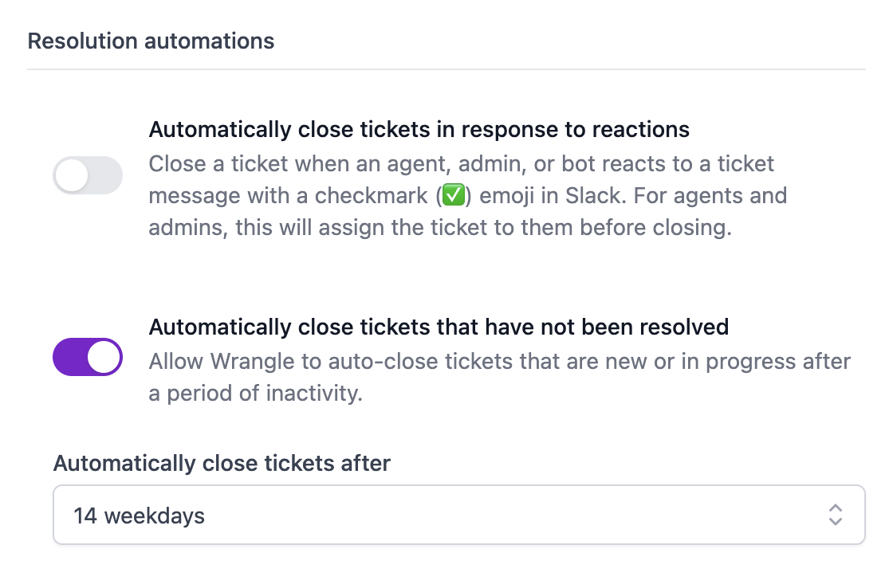Click the green checkmark emoji
The width and height of the screenshot is (893, 588).
(x=453, y=196)
